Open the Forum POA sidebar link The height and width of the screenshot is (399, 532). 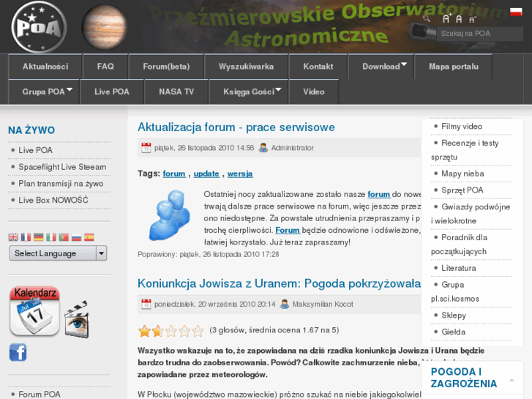click(x=40, y=395)
